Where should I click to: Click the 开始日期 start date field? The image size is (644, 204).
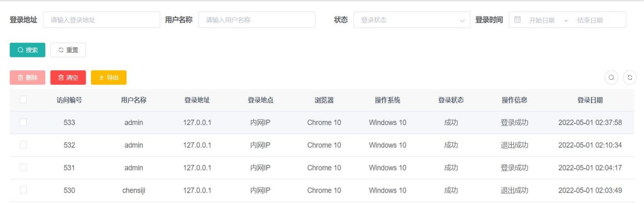[542, 20]
